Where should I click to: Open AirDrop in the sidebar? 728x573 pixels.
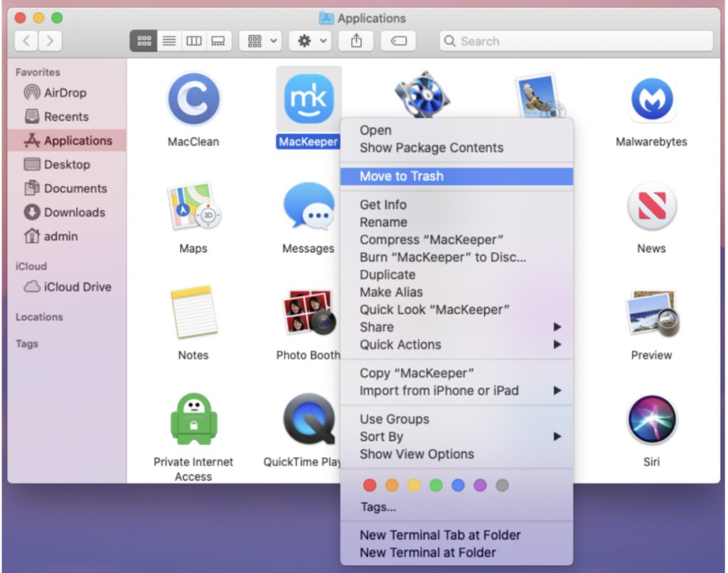pos(67,93)
